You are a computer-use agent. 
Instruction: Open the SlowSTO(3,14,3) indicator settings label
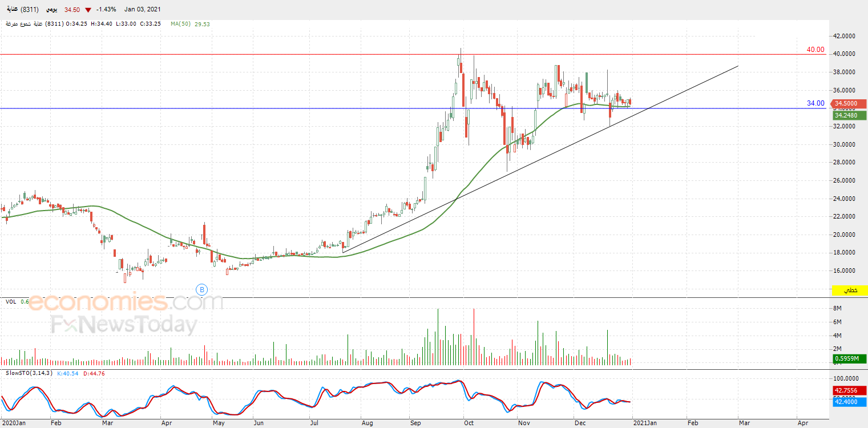click(29, 373)
